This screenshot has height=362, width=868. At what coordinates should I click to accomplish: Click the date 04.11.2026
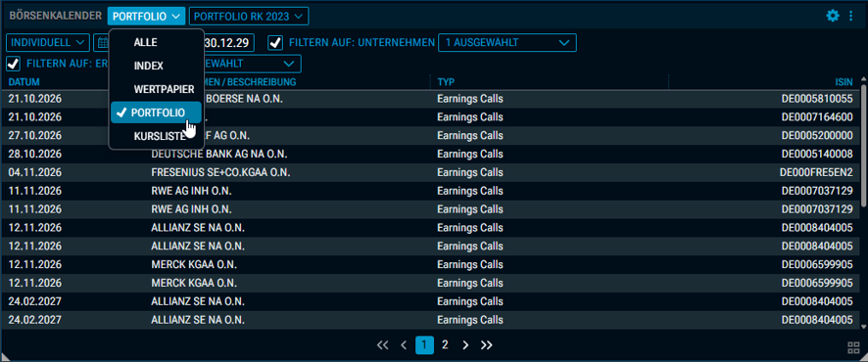[35, 172]
